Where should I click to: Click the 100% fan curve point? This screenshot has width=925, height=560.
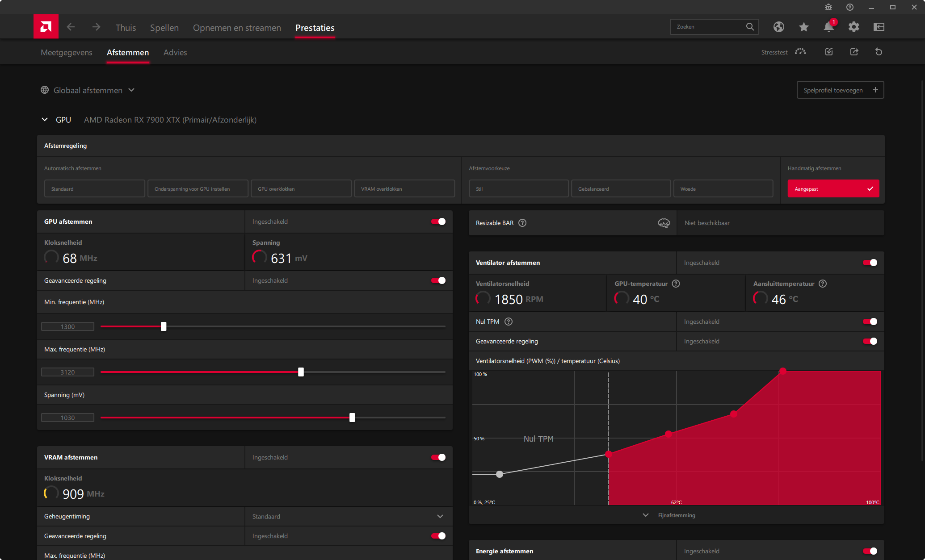[783, 371]
